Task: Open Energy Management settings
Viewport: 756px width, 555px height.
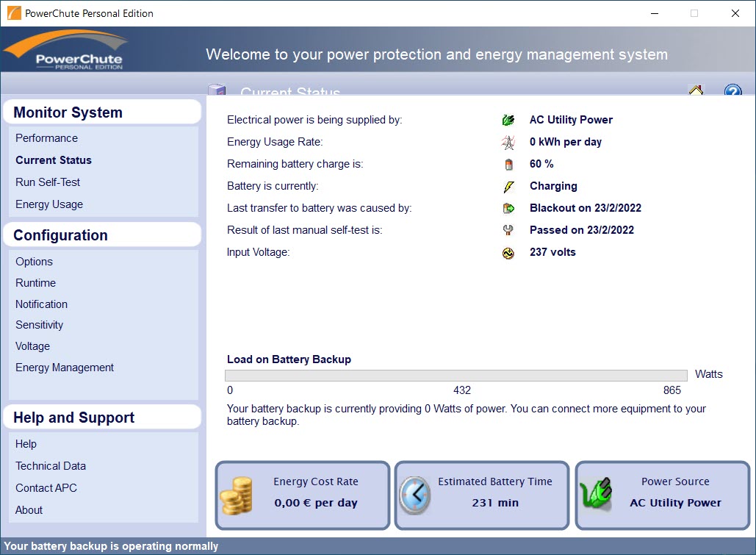Action: (x=65, y=368)
